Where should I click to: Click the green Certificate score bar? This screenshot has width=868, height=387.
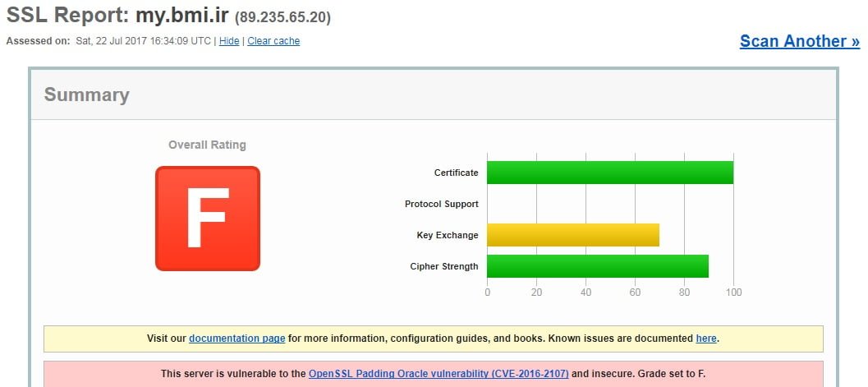pyautogui.click(x=609, y=173)
